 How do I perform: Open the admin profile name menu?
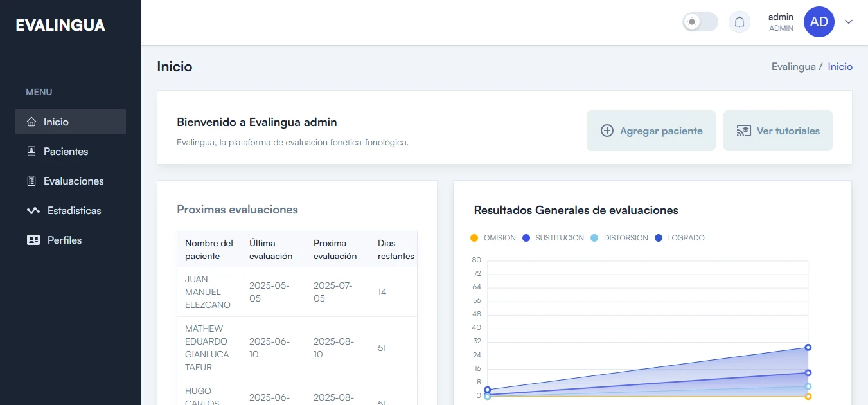(x=781, y=17)
